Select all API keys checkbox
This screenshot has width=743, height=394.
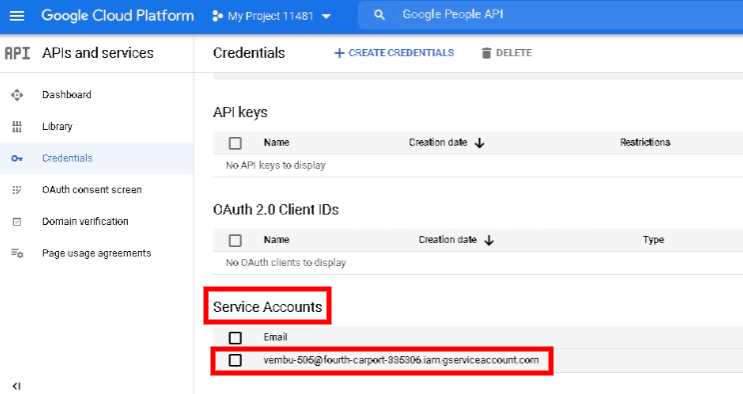coord(235,143)
